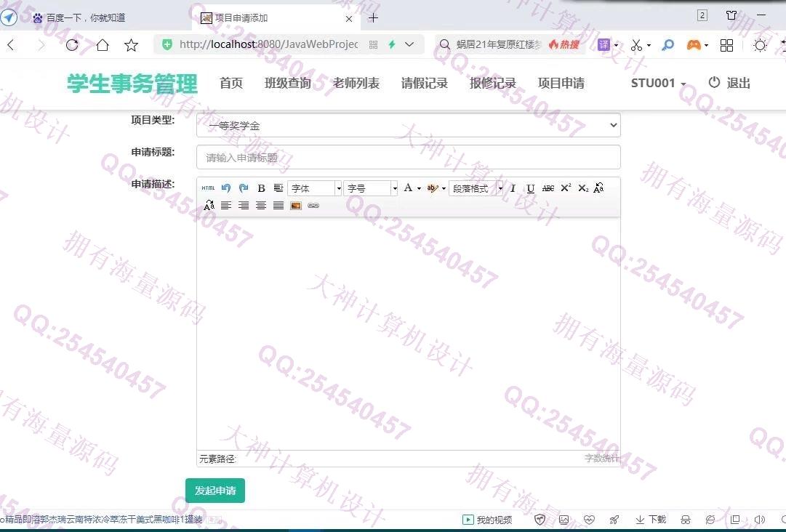Click the 发起申请 submit button
786x532 pixels.
pos(215,491)
